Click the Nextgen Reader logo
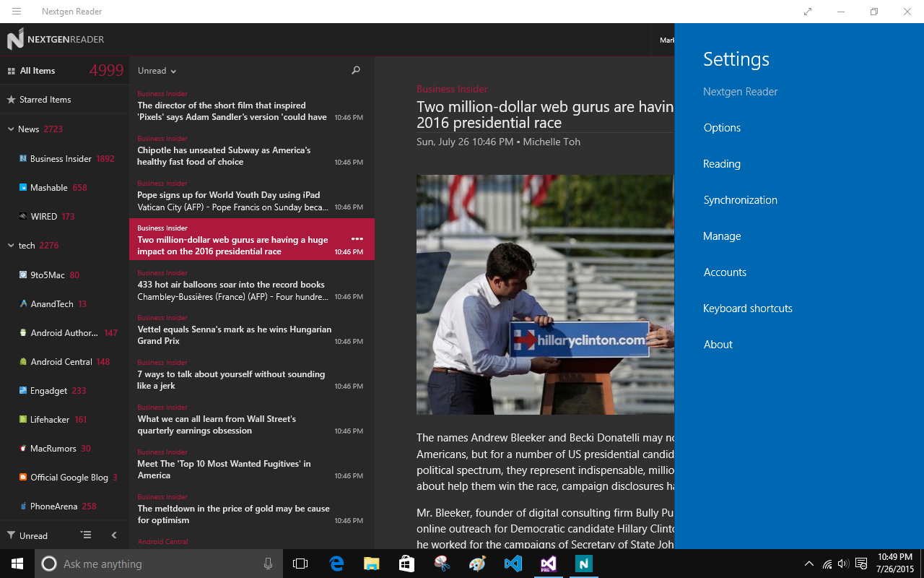The image size is (924, 578). coord(56,40)
